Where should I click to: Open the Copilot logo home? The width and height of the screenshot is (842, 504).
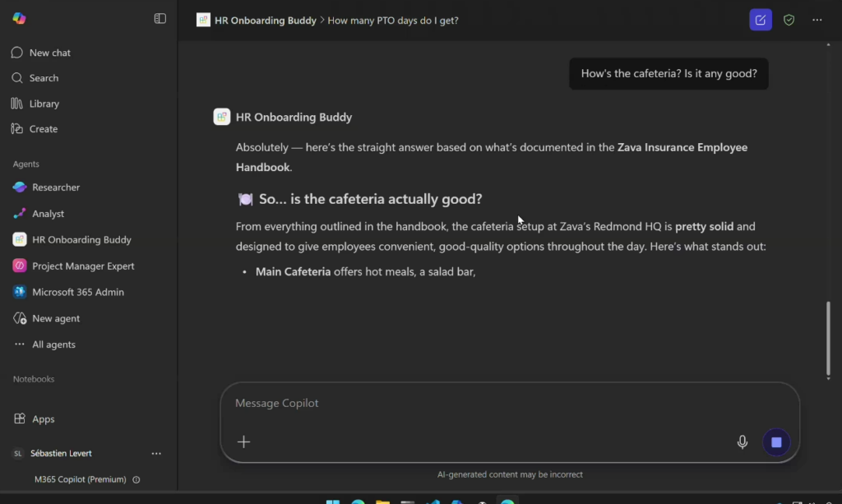19,19
